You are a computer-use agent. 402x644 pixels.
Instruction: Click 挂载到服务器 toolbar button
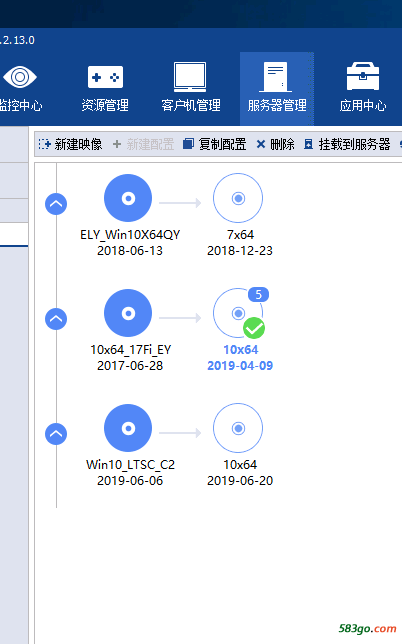click(x=347, y=144)
